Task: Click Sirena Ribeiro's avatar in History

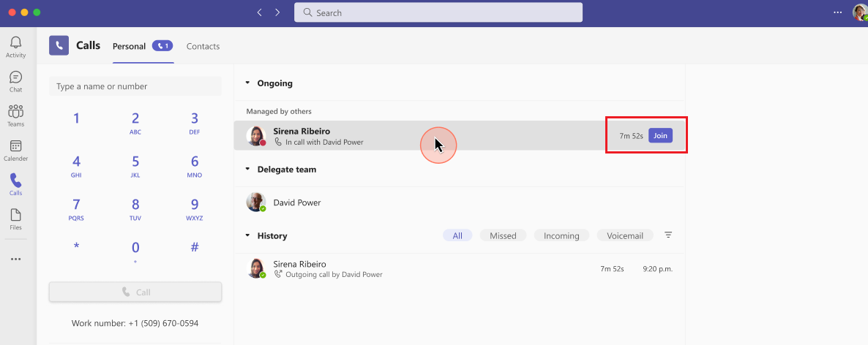Action: coord(255,268)
